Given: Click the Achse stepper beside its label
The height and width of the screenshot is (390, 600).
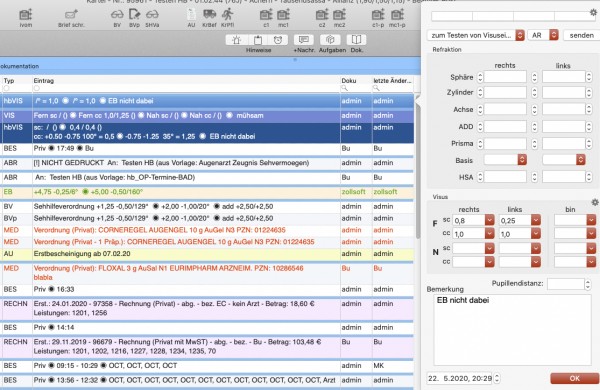Looking at the screenshot, I should pos(480,109).
